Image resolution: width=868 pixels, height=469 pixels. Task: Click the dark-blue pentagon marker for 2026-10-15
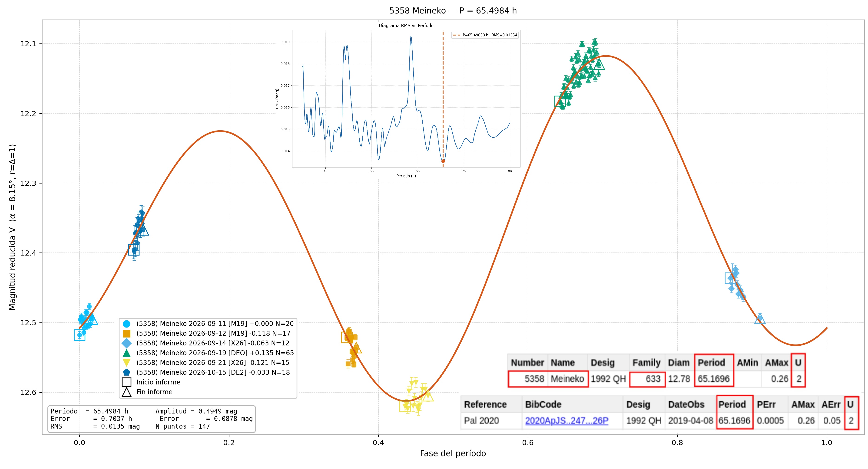click(126, 372)
